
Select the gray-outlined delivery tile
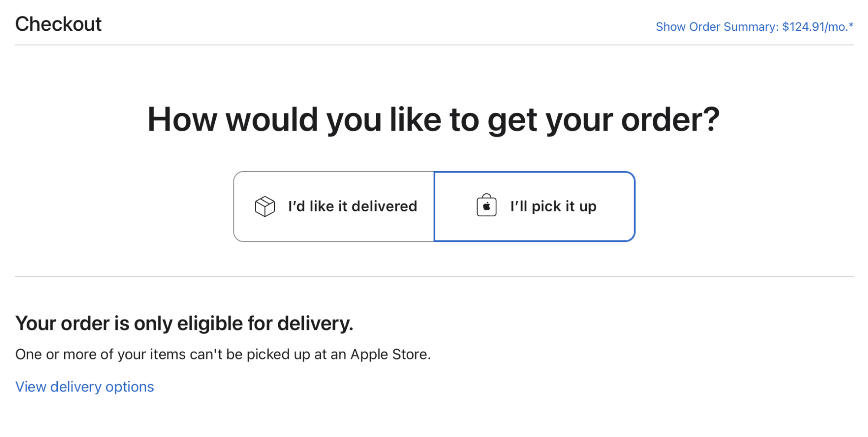(x=334, y=206)
